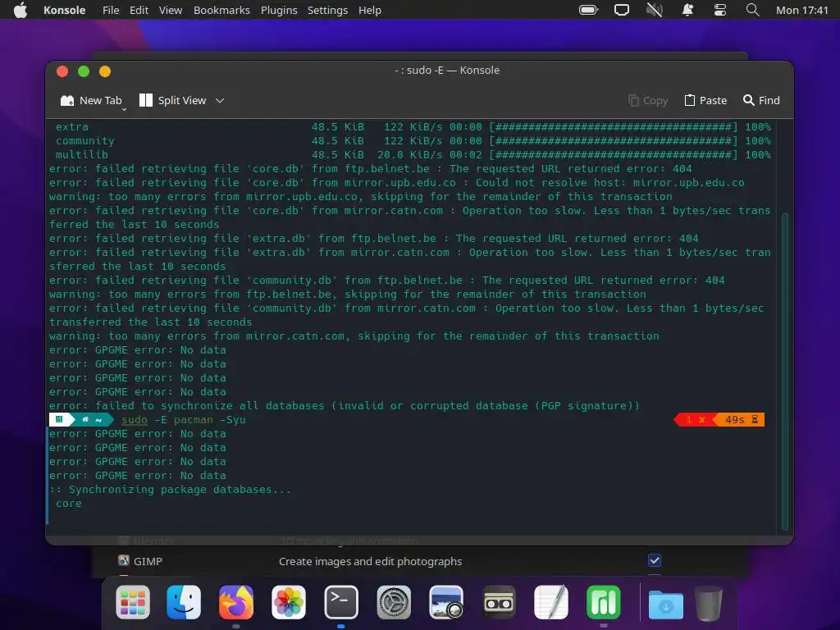Click the 'sudo' command text
The height and width of the screenshot is (630, 840).
tap(135, 419)
